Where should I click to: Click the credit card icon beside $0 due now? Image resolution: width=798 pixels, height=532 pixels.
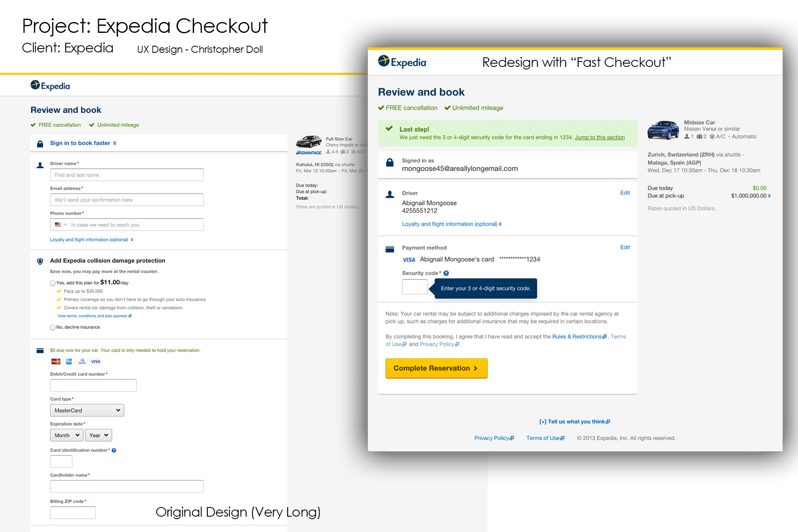40,351
